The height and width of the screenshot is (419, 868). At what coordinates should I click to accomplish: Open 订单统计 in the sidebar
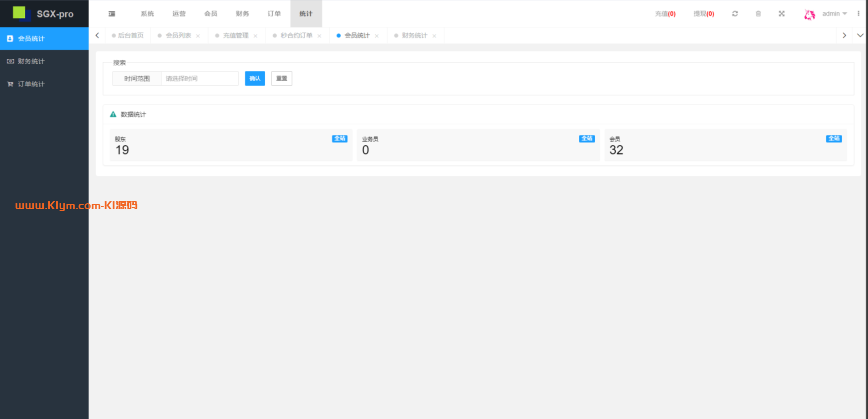(x=44, y=84)
